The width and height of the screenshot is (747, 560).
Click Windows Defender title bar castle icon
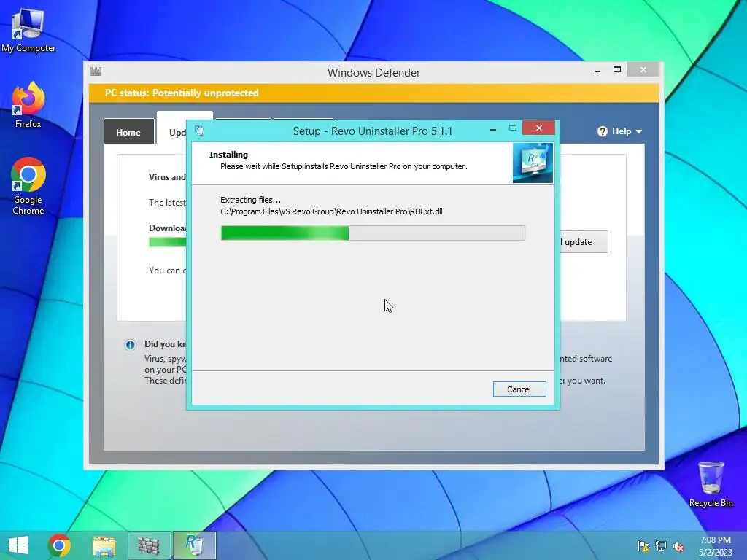point(96,72)
